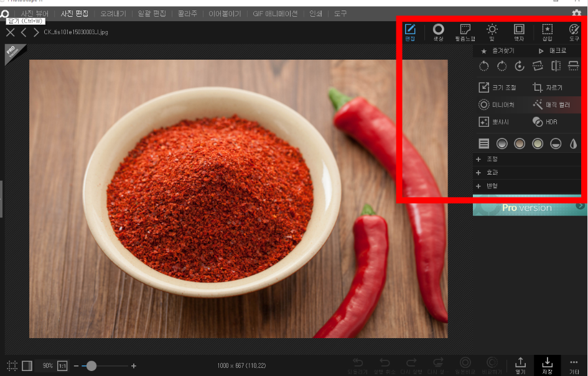Viewport: 588px width, 376px height.
Task: Switch to 콜라주 collage tab
Action: pos(187,14)
